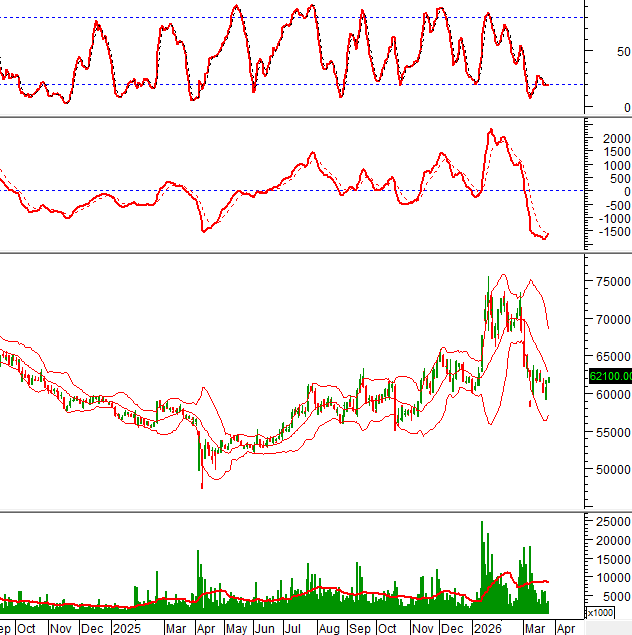Screen dimensions: 632x635
Task: Click the x1000 volume unit label
Action: click(x=599, y=612)
